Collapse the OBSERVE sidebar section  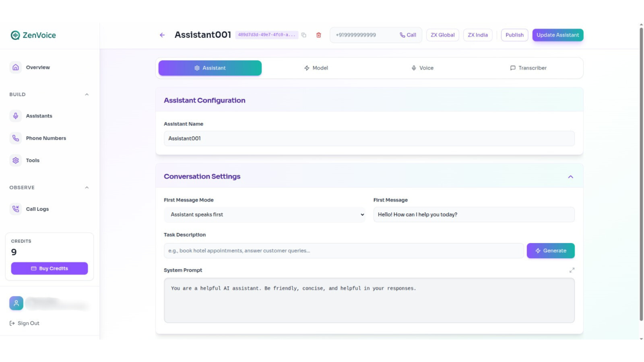point(87,188)
